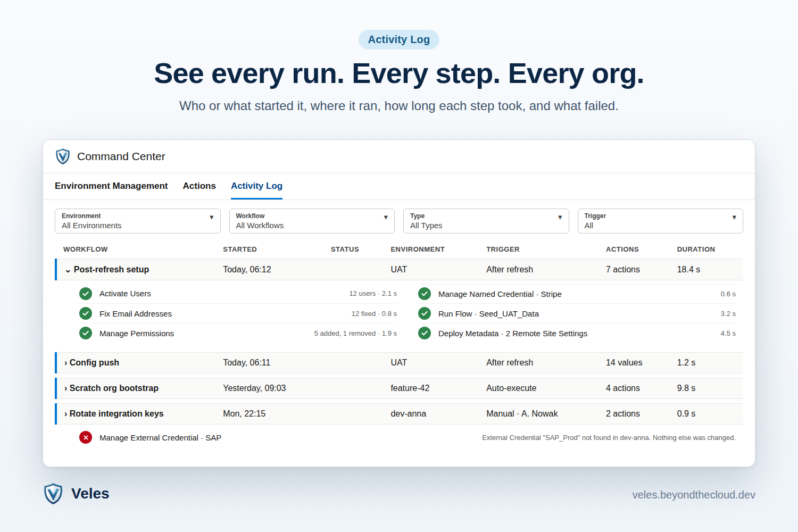Switch to the Actions tab

[x=199, y=186]
